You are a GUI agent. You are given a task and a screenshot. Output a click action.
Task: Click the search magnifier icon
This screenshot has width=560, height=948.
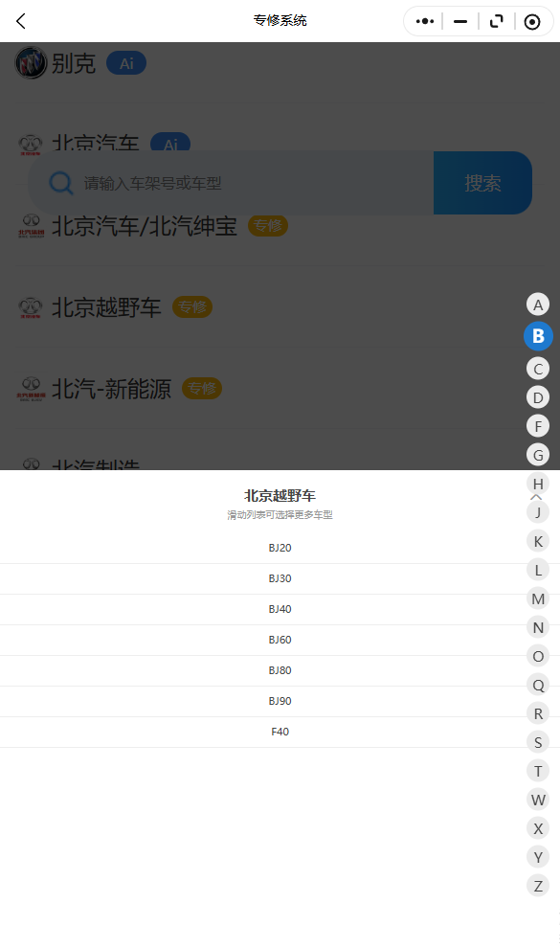click(61, 183)
